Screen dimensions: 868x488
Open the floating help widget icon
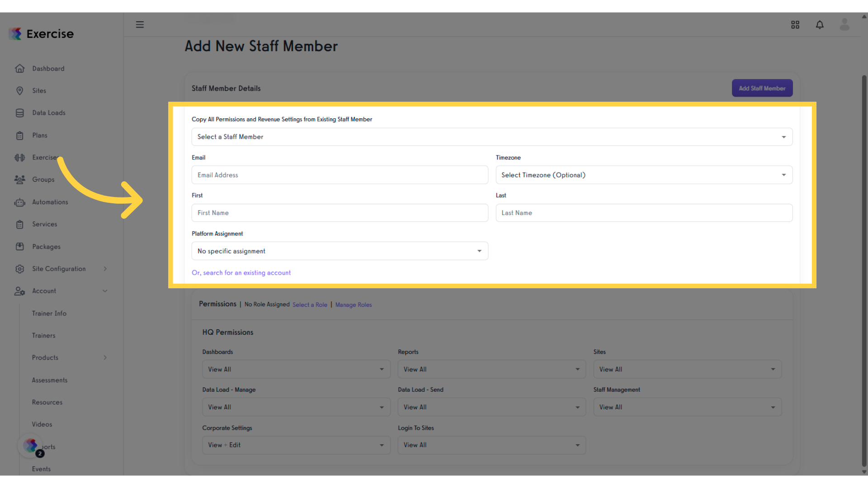pos(31,446)
